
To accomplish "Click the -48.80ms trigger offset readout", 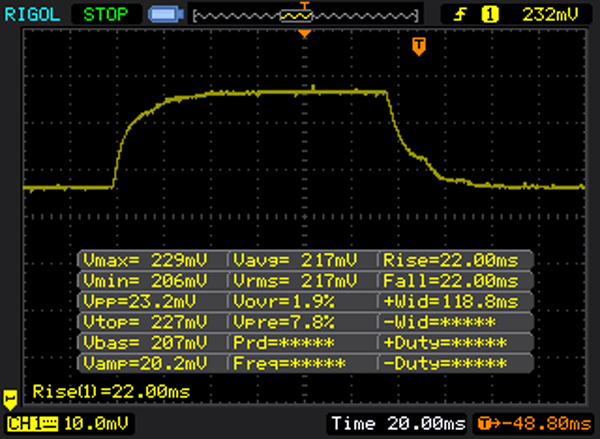I will 534,424.
